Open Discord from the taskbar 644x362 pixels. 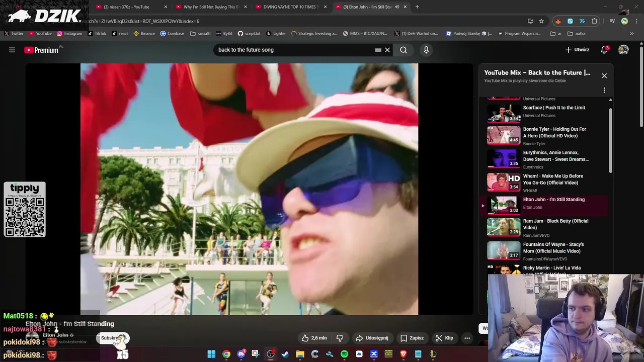[241, 354]
